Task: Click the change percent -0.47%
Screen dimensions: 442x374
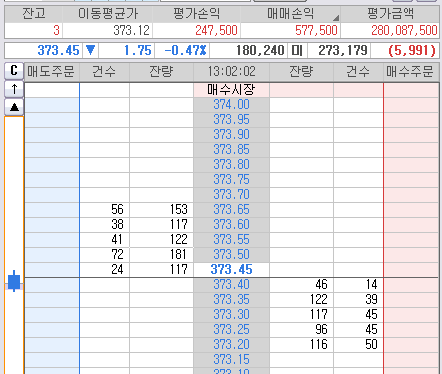Action: 185,51
